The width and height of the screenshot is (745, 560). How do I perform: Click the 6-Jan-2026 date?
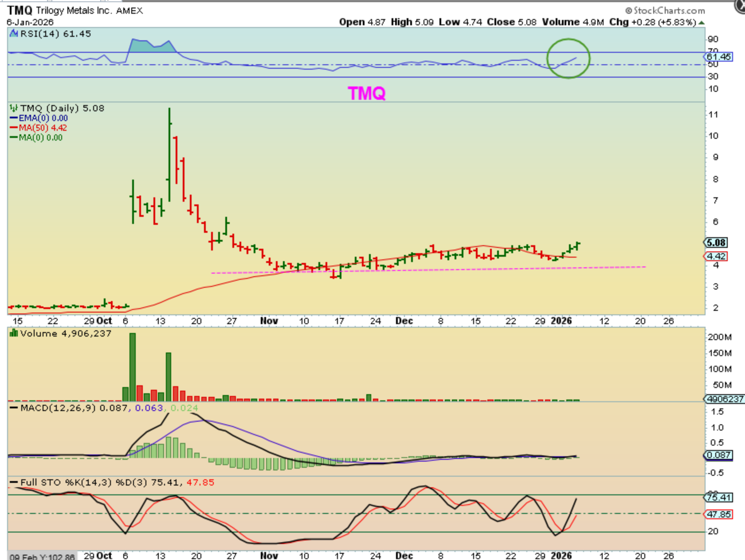pos(30,22)
